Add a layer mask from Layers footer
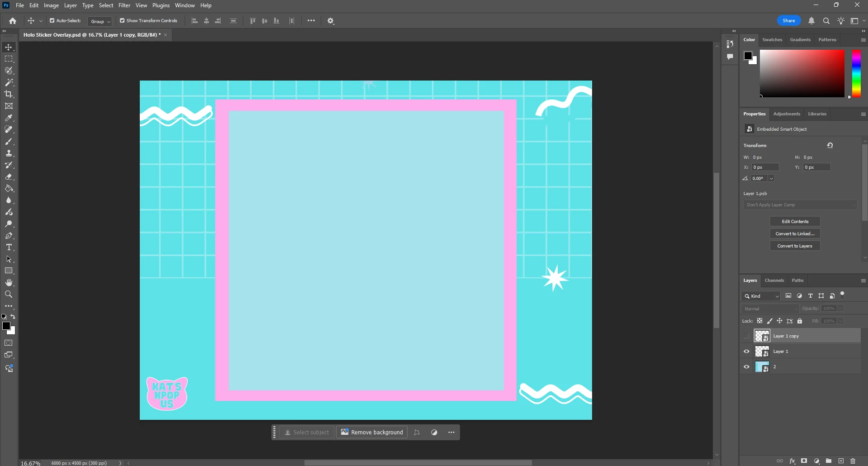This screenshot has height=466, width=868. pyautogui.click(x=804, y=461)
